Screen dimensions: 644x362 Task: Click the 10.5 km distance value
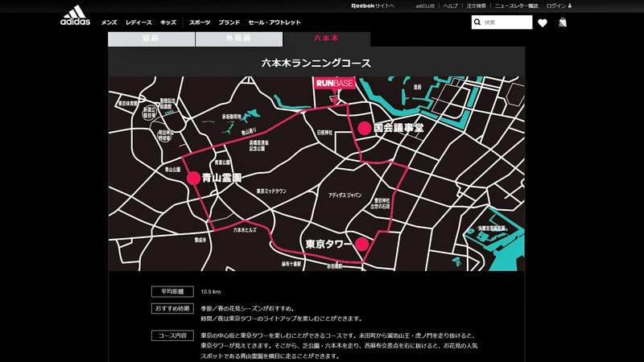click(211, 292)
